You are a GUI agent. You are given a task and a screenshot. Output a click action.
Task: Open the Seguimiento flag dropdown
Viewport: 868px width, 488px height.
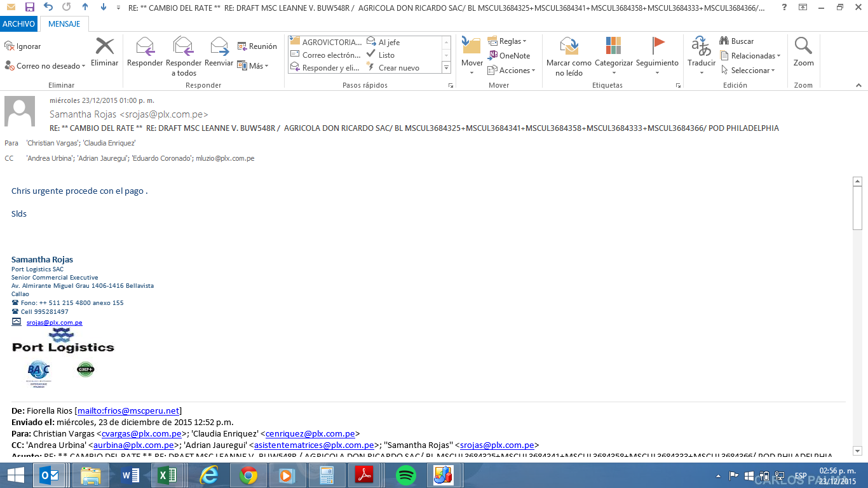click(657, 55)
